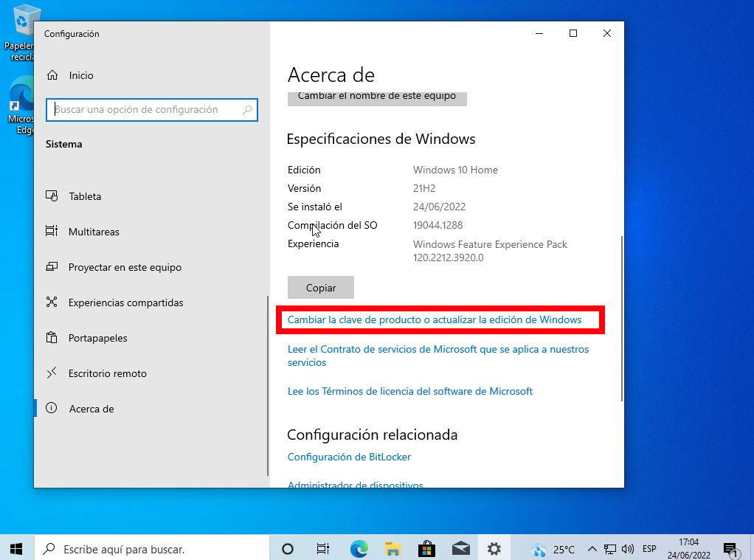Open Microsoft Store from taskbar

click(x=426, y=548)
